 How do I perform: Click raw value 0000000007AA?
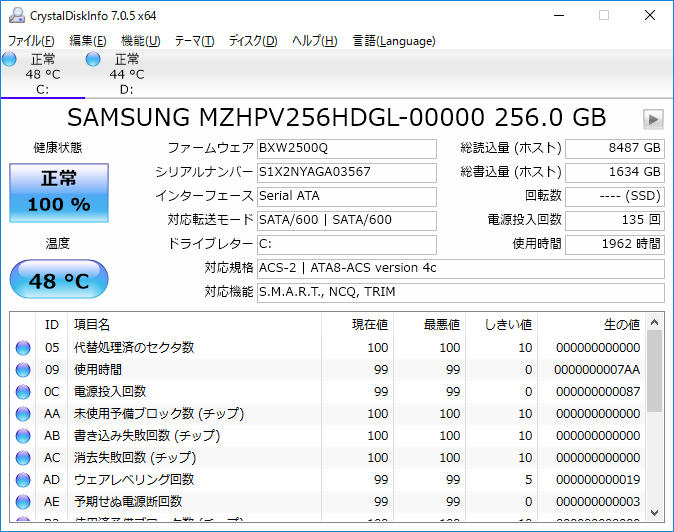pyautogui.click(x=597, y=370)
